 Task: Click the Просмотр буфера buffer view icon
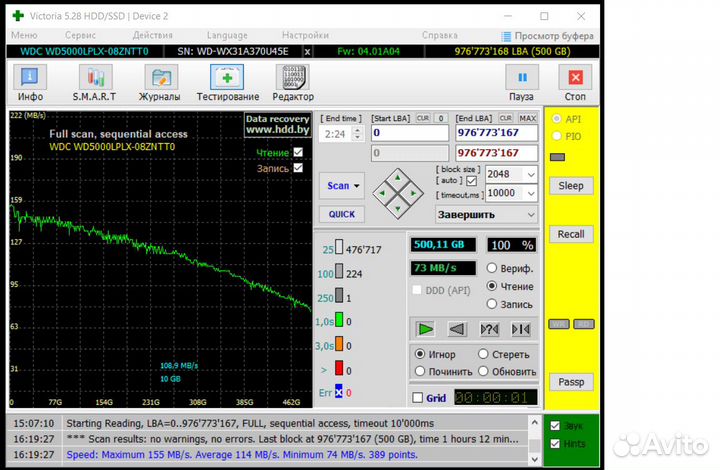506,36
